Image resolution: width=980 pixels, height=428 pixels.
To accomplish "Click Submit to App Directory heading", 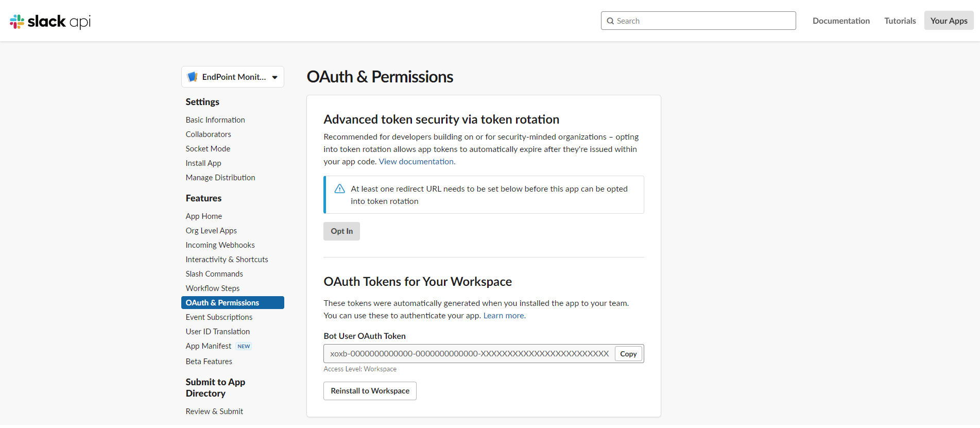I will pos(215,388).
